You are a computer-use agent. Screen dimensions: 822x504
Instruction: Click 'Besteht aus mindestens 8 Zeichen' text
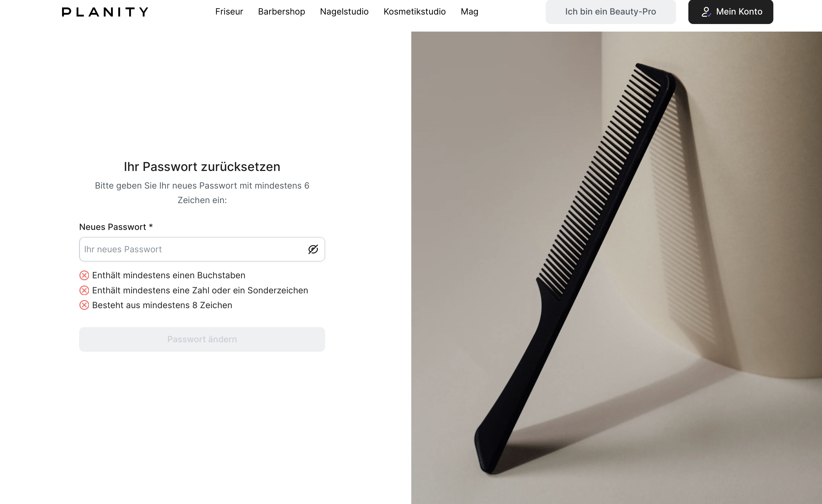coord(162,305)
